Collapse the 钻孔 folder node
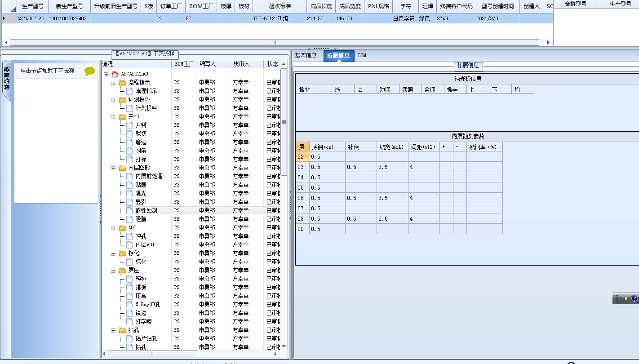The width and height of the screenshot is (639, 364). coord(114,330)
